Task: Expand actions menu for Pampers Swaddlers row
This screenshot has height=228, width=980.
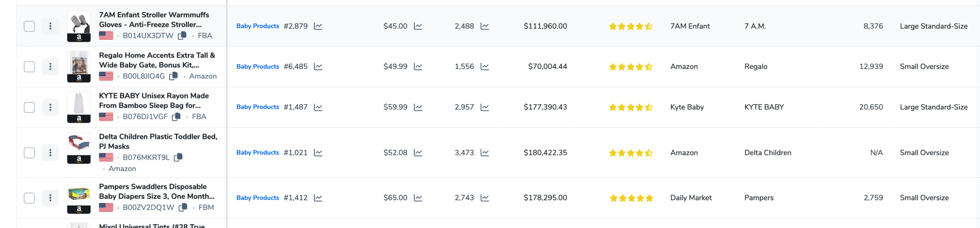Action: [x=50, y=198]
